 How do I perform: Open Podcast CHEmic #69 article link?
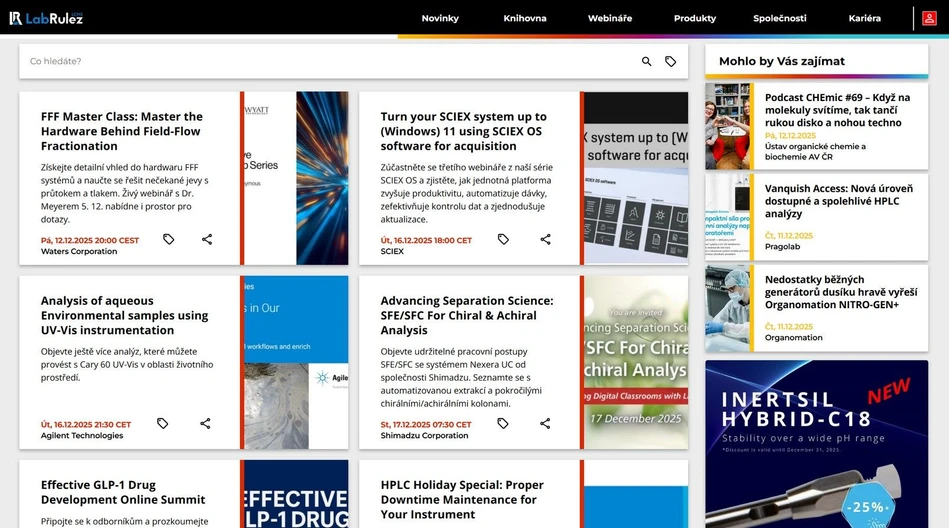point(837,110)
